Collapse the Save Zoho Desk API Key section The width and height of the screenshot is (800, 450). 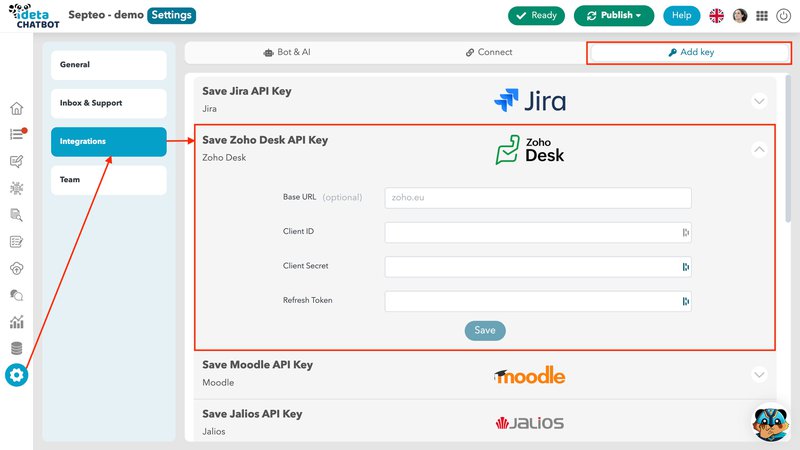coord(759,149)
